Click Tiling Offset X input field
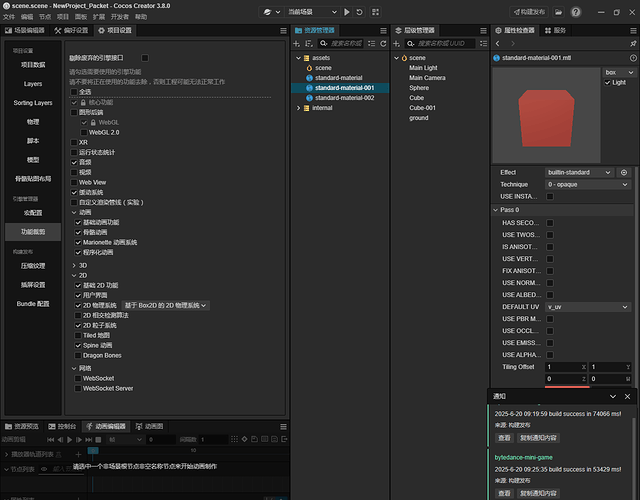 coord(566,367)
